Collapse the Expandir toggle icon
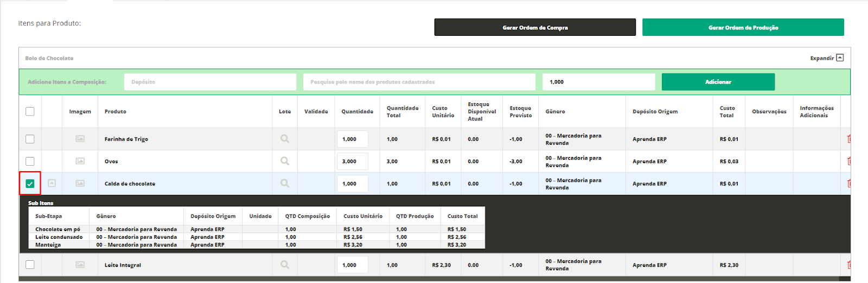 point(840,58)
